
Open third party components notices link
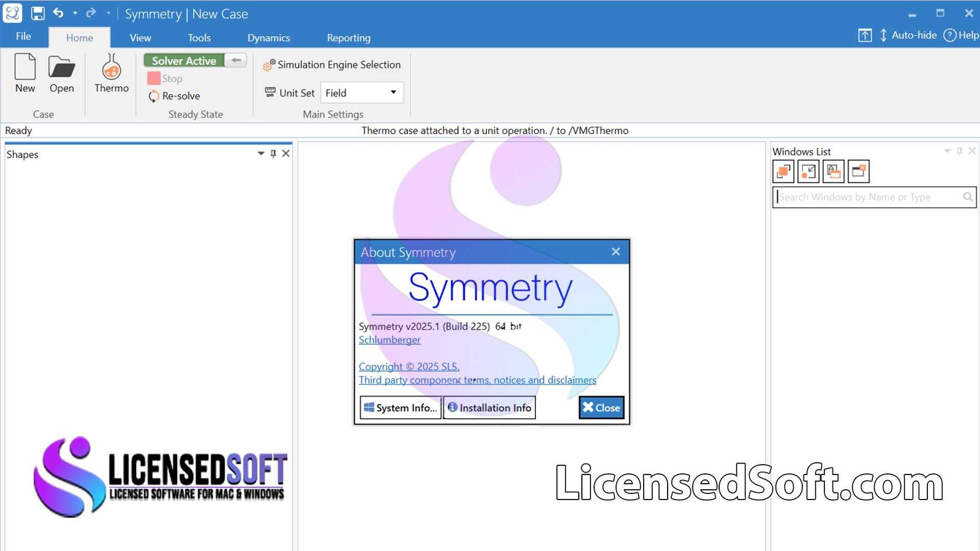click(x=477, y=380)
